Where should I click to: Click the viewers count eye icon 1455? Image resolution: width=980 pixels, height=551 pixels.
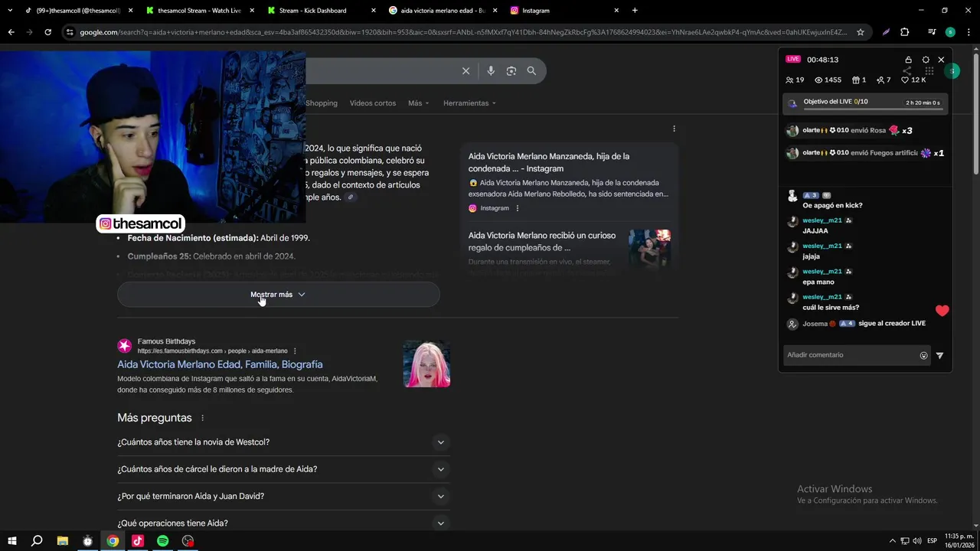[x=818, y=80]
